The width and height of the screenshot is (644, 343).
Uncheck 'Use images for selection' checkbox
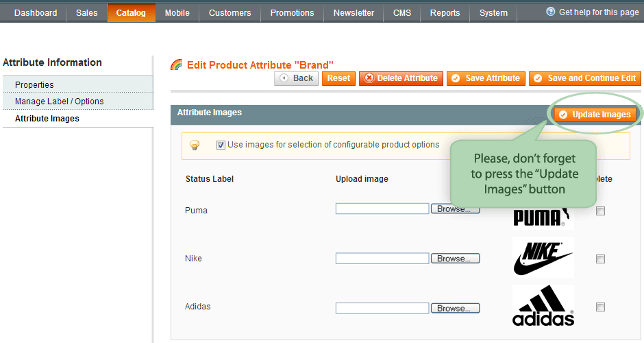(221, 145)
